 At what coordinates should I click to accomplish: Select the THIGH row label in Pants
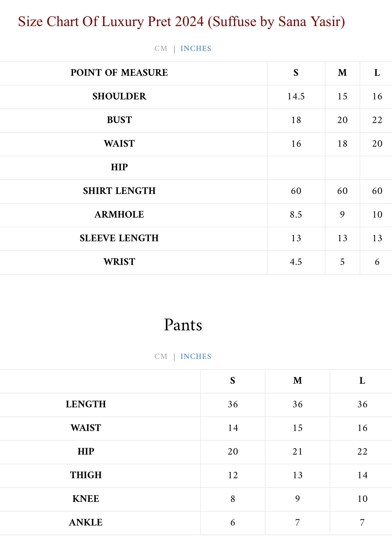(86, 475)
